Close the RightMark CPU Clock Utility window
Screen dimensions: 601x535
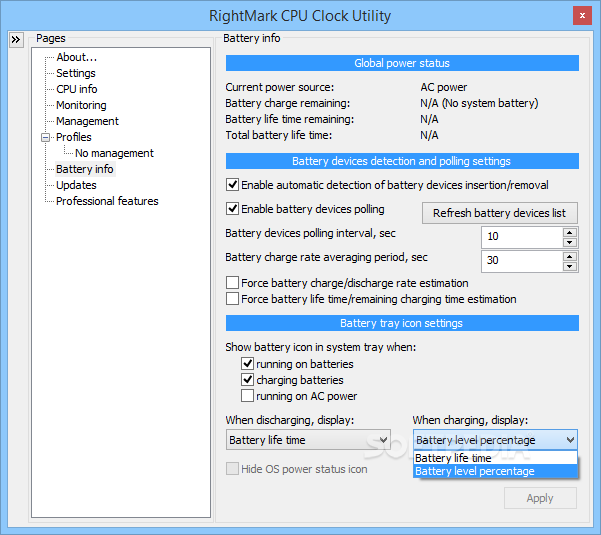582,16
